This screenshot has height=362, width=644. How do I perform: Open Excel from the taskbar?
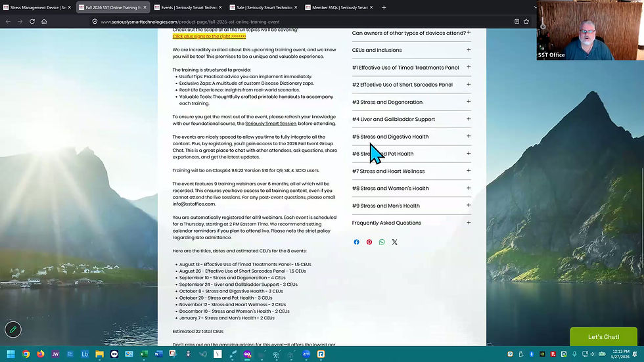pyautogui.click(x=144, y=354)
